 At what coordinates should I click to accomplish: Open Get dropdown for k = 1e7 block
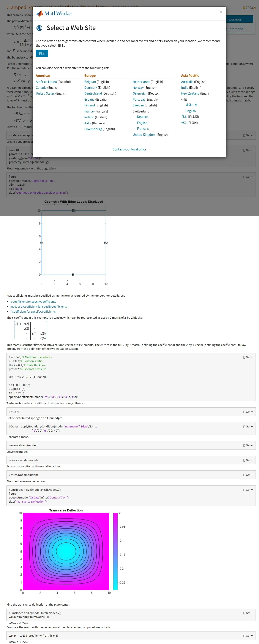point(248,412)
